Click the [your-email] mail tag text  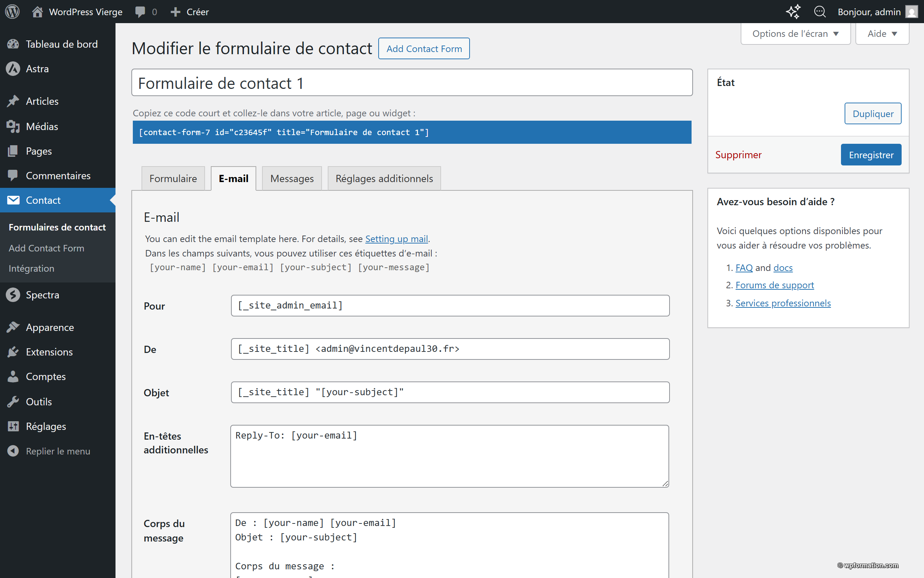pos(243,267)
